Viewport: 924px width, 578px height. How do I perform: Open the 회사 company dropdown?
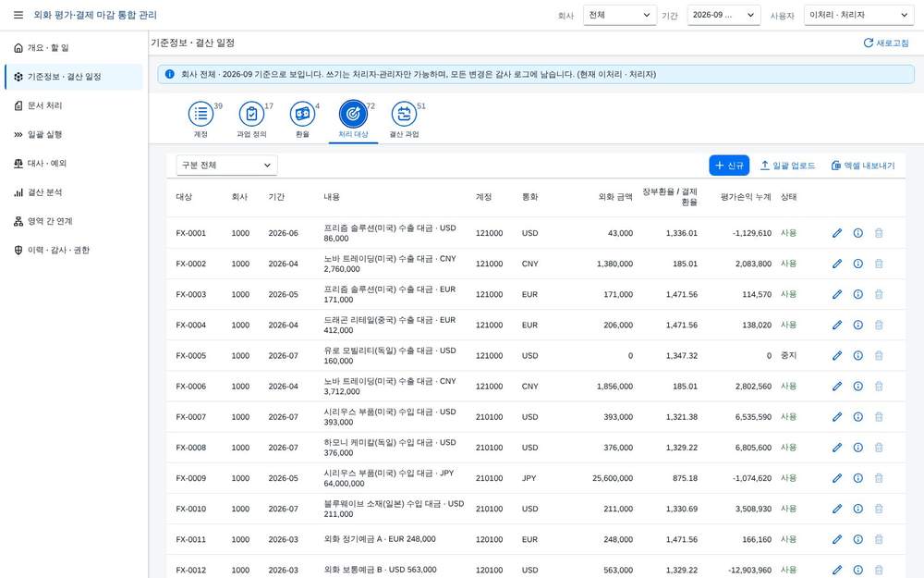click(620, 15)
